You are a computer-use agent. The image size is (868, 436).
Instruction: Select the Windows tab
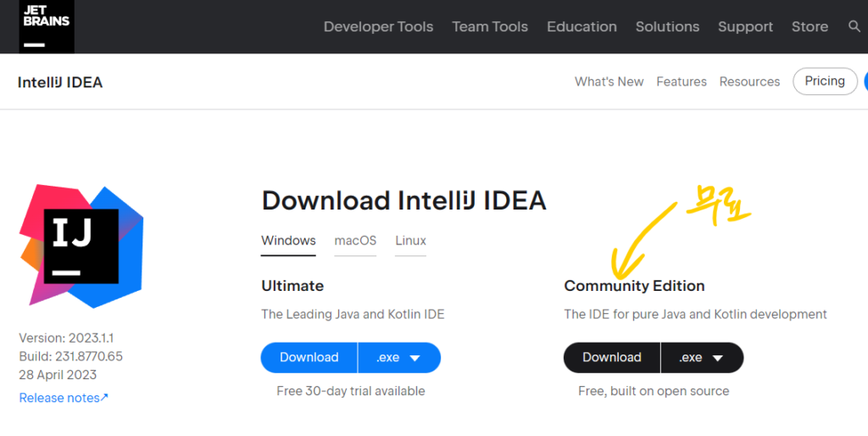[x=288, y=241]
